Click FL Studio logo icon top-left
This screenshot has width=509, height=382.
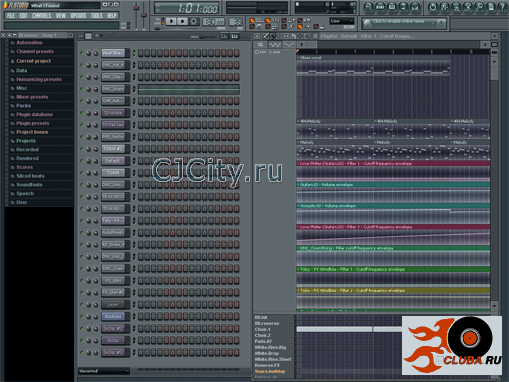click(x=6, y=5)
